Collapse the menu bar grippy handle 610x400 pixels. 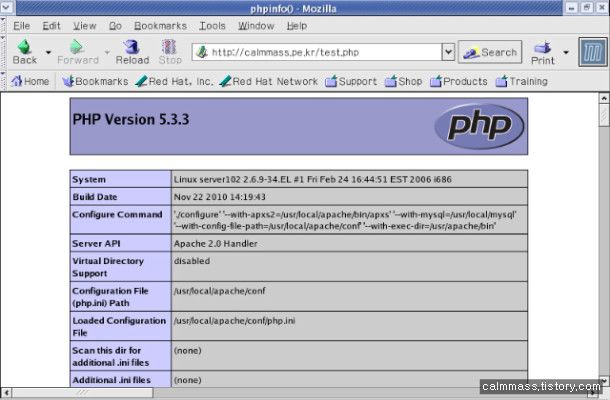click(3, 26)
